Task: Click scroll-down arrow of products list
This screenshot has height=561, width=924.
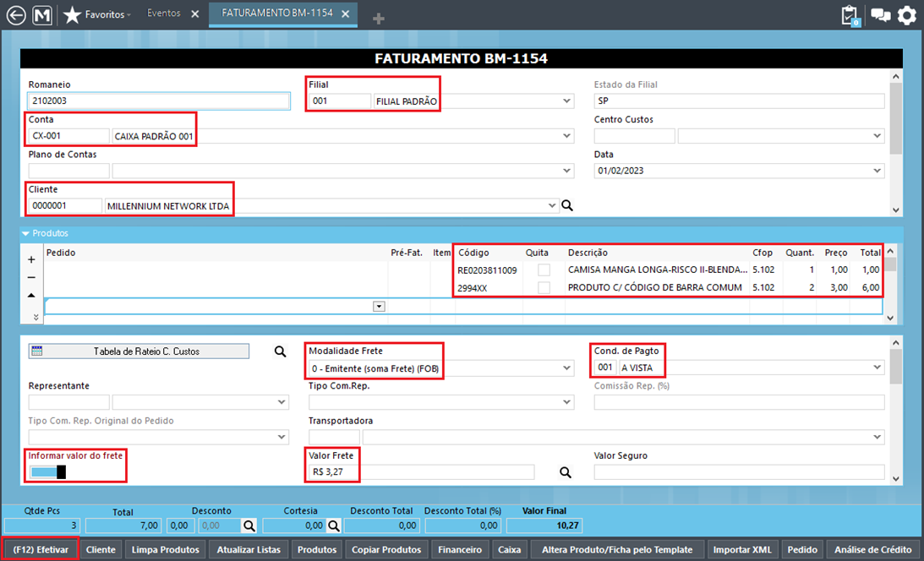Action: pyautogui.click(x=890, y=318)
